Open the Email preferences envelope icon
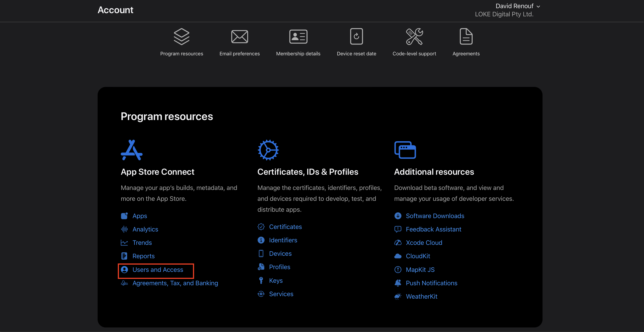The height and width of the screenshot is (332, 644). (239, 37)
